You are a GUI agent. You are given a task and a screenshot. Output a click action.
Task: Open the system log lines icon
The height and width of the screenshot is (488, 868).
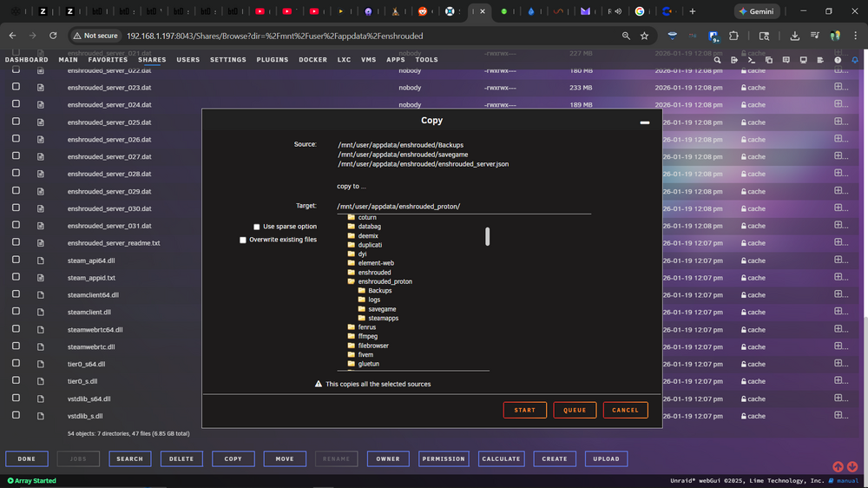tap(820, 60)
